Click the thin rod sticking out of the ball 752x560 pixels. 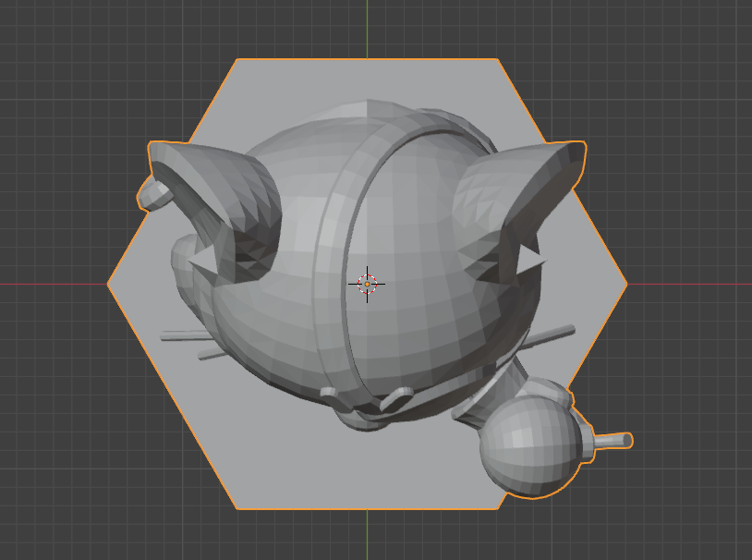click(613, 440)
